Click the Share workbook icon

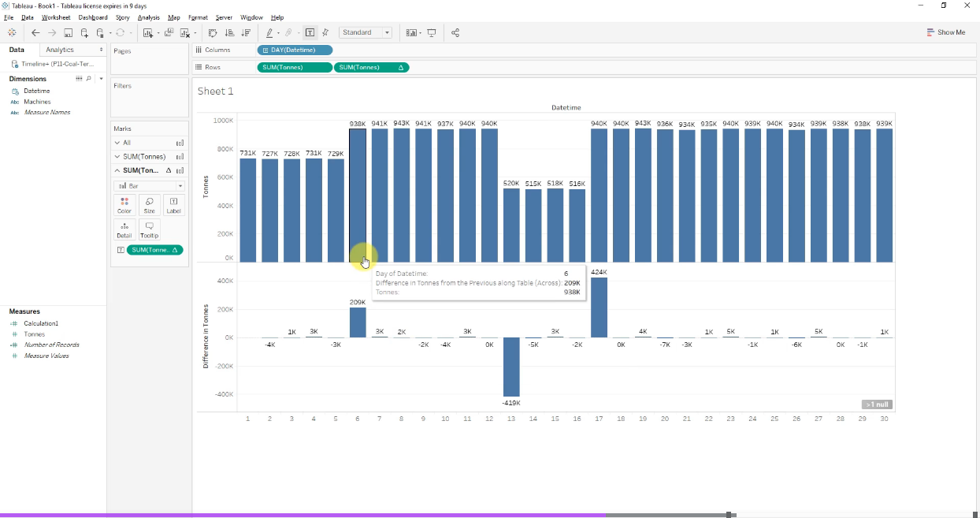(455, 33)
